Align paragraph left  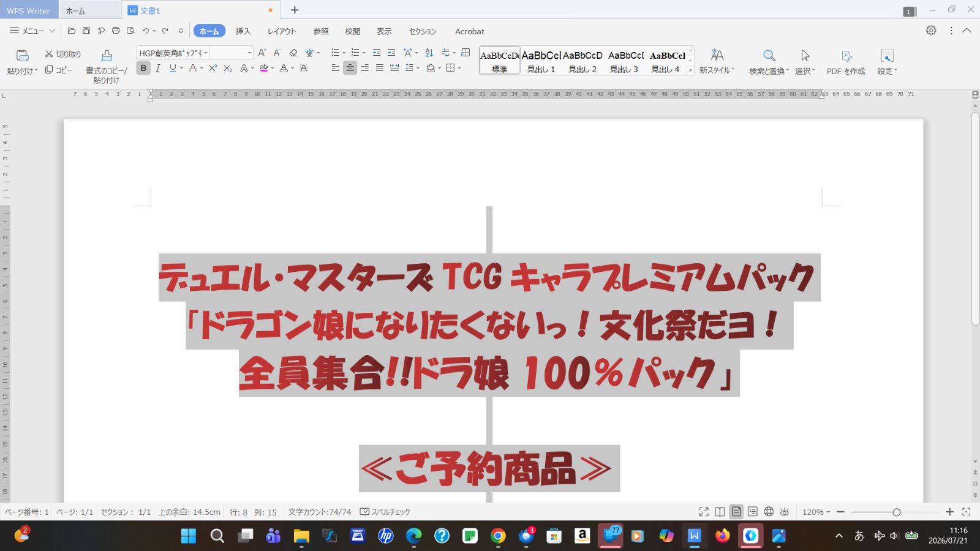[x=335, y=68]
